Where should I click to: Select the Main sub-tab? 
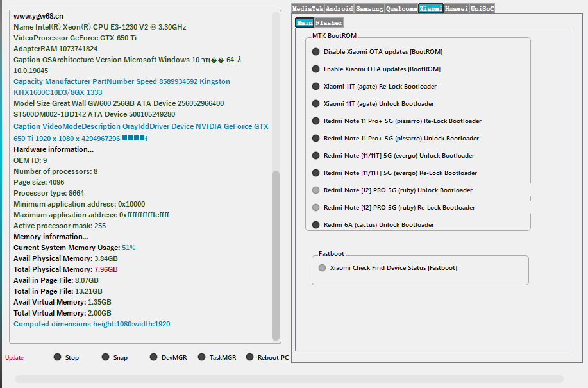click(x=305, y=22)
